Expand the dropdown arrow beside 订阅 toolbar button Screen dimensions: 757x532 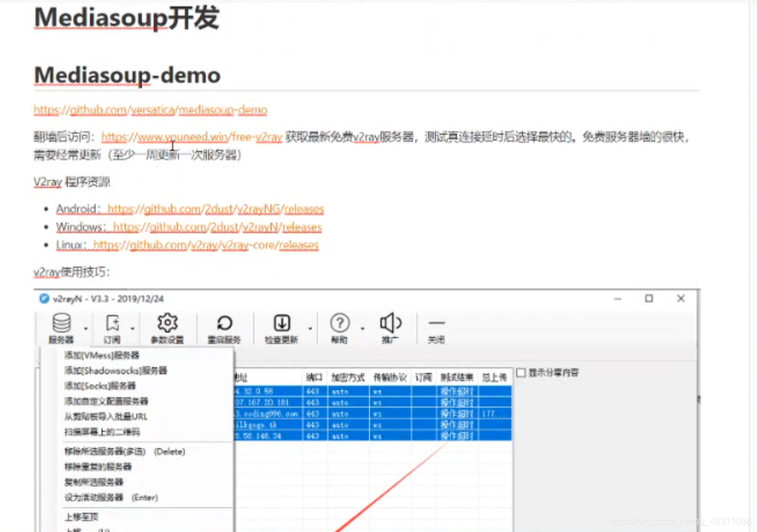(x=132, y=328)
